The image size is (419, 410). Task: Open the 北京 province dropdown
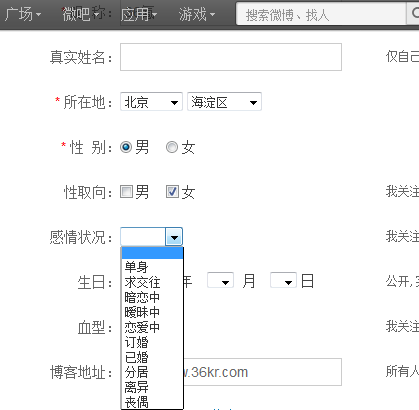151,102
